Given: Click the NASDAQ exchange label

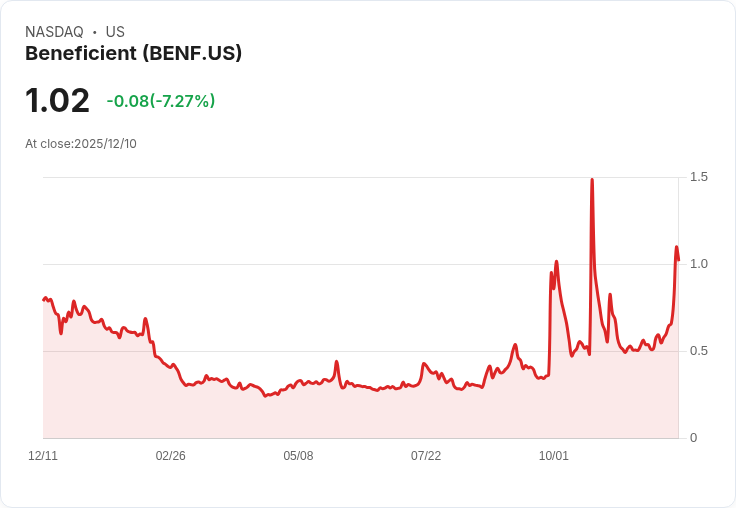Looking at the screenshot, I should coord(54,32).
